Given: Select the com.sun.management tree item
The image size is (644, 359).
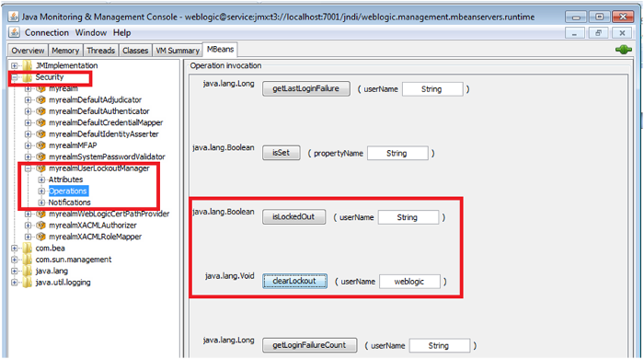Looking at the screenshot, I should [74, 260].
